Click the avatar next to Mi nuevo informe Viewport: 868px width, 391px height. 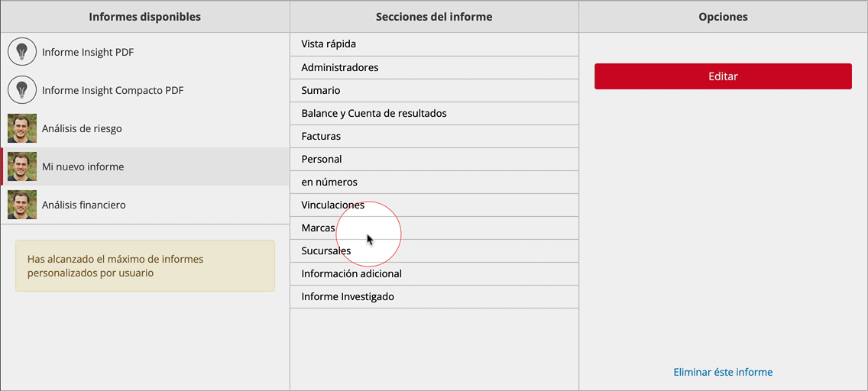(x=22, y=166)
